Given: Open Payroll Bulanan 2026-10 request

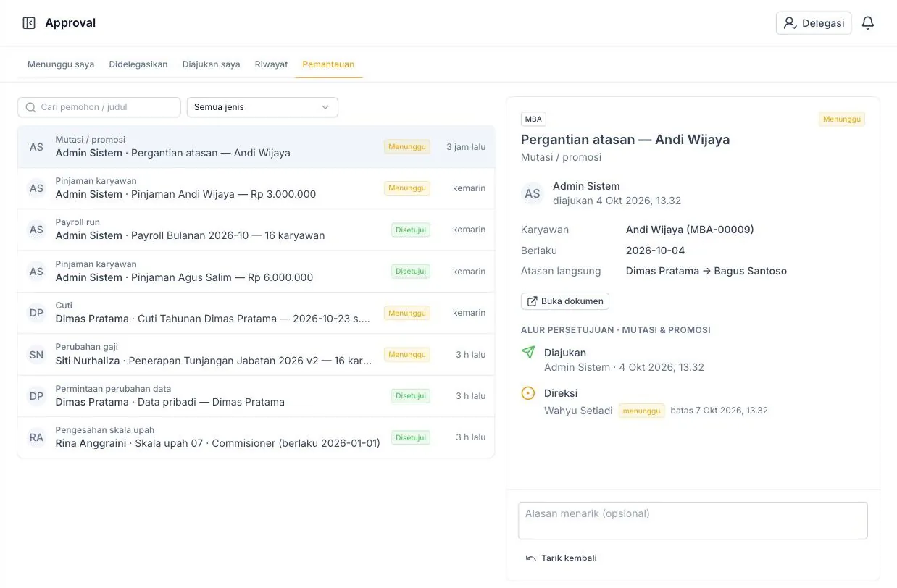Looking at the screenshot, I should click(256, 230).
